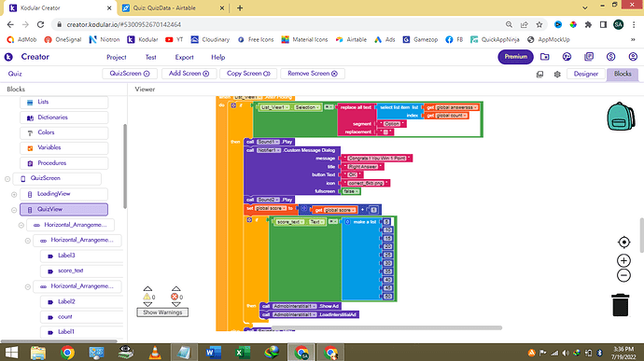644x361 pixels.
Task: Open false boolean dropdown on fullscreen
Action: [351, 191]
